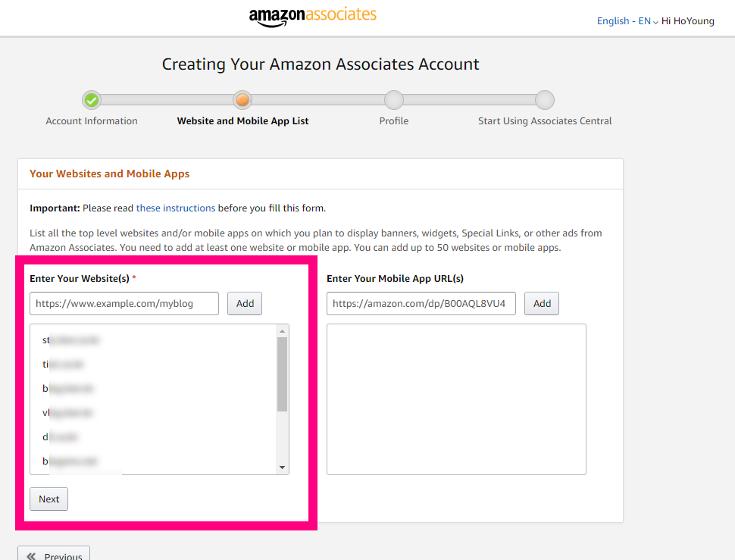Image resolution: width=735 pixels, height=560 pixels.
Task: Select the website entry starting with 'ti'
Action: 63,364
